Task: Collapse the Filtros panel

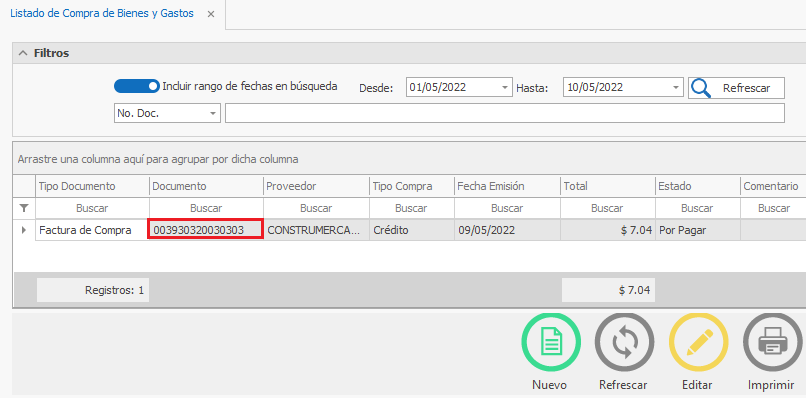Action: (23, 53)
